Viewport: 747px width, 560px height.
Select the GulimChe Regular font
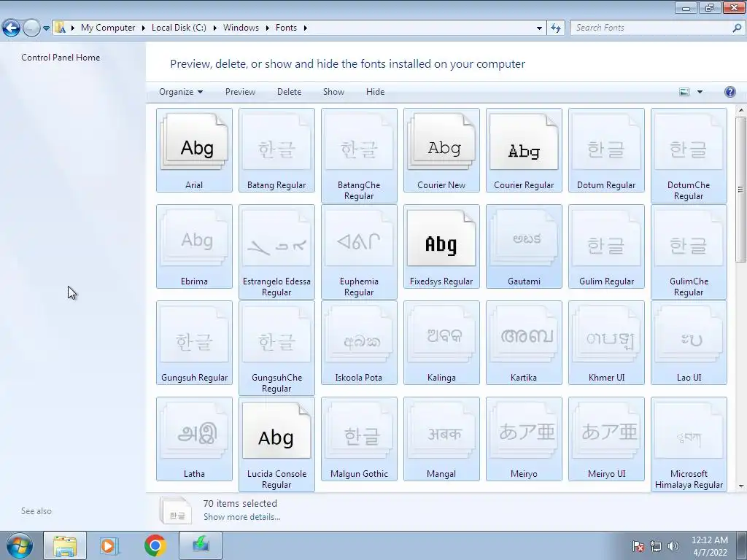pos(689,252)
